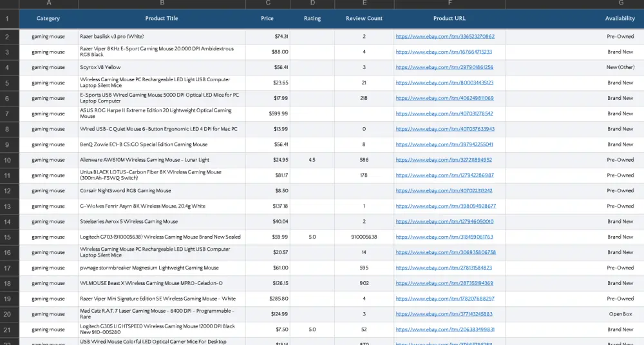
Task: Select the Unius BLACK LOTUS title cell
Action: (x=162, y=175)
